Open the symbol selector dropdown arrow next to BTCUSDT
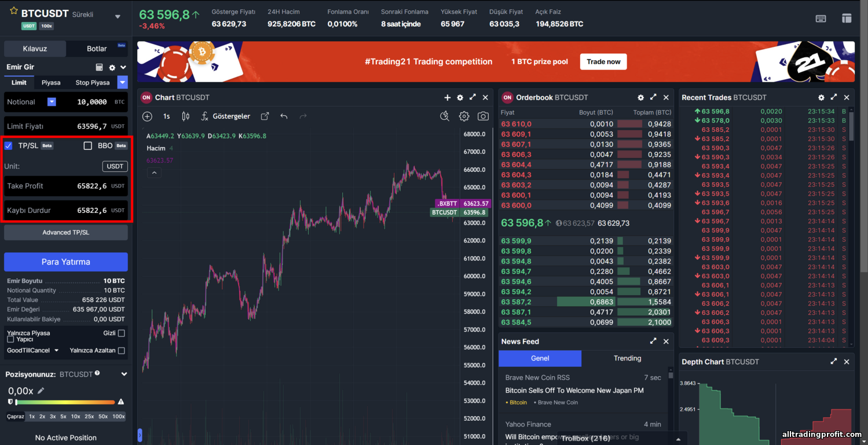This screenshot has height=445, width=868. (118, 17)
